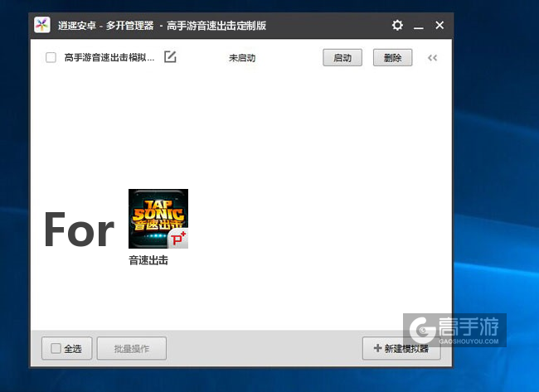
Task: Click the 批量操作 batch operations button
Action: (x=132, y=349)
